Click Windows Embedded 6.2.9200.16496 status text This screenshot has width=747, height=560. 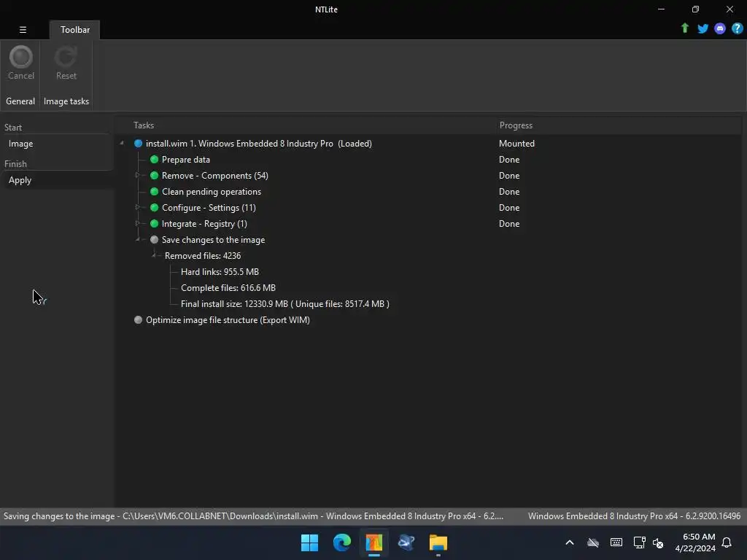pos(634,516)
